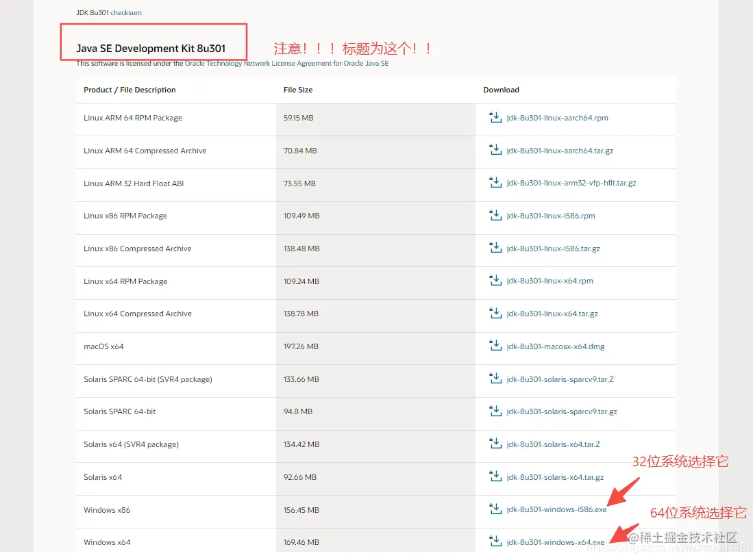Screen dimensions: 753x560
Task: Select Solaris SPARC 64-bit (SVR4 package) text
Action: (x=148, y=379)
